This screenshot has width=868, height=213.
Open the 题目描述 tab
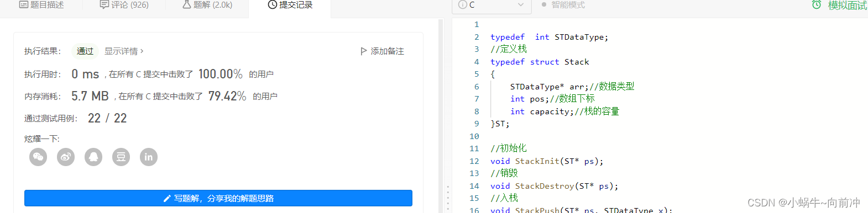point(41,5)
